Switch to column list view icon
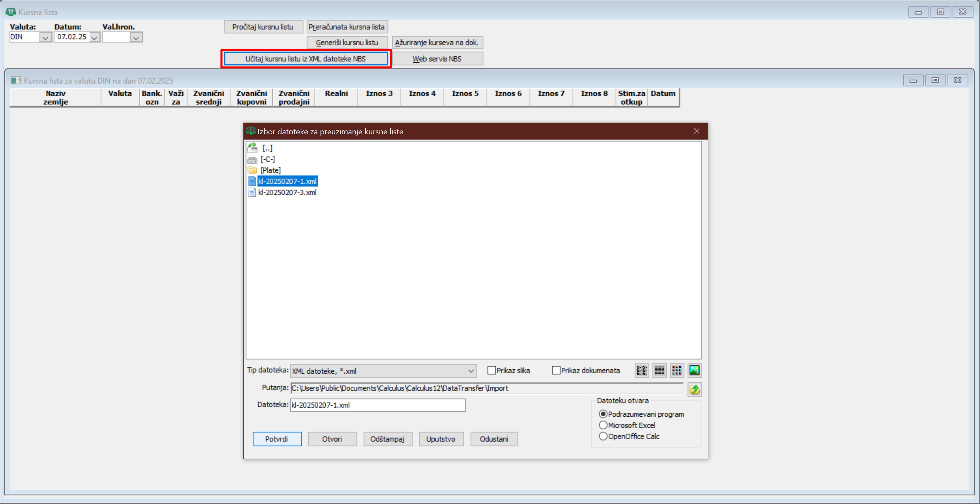The width and height of the screenshot is (980, 504). pyautogui.click(x=659, y=370)
